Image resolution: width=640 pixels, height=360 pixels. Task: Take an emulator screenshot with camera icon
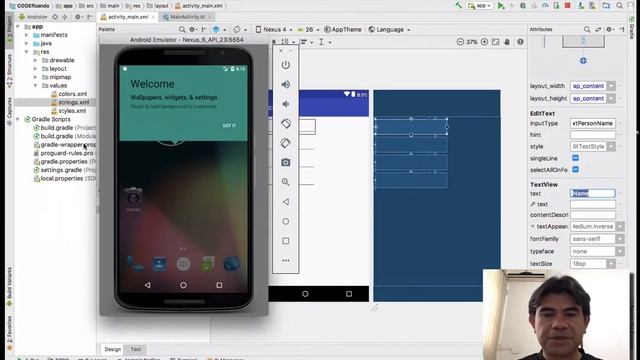click(286, 162)
